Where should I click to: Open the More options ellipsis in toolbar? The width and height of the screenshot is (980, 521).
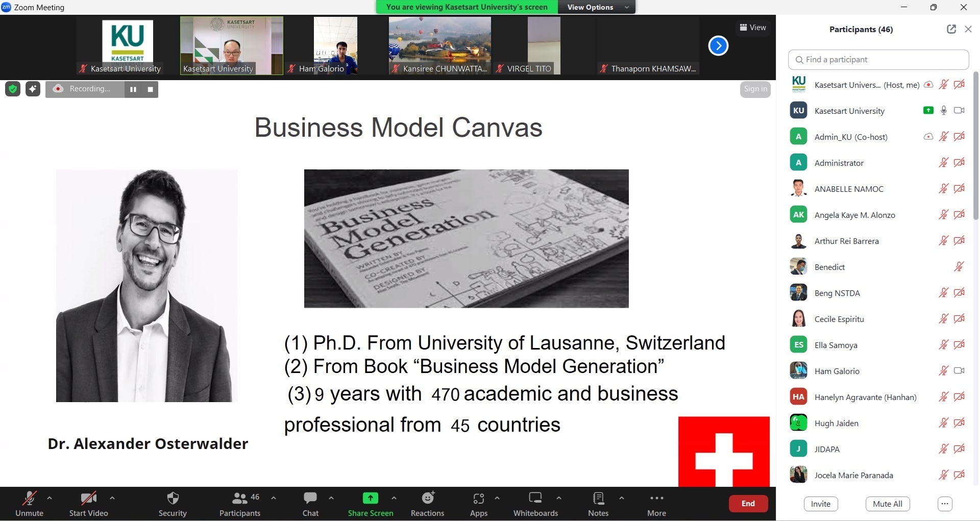click(656, 498)
